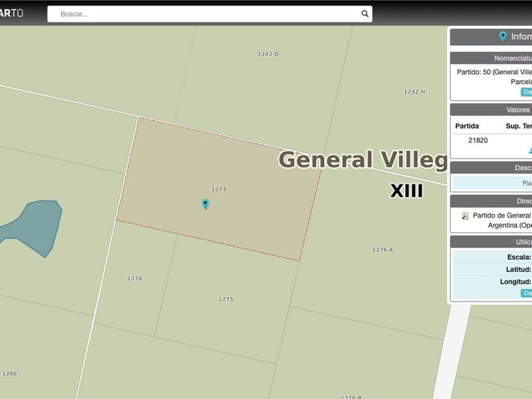532x399 pixels.
Task: Click the small map icon beside Partido de General
Action: 465,216
